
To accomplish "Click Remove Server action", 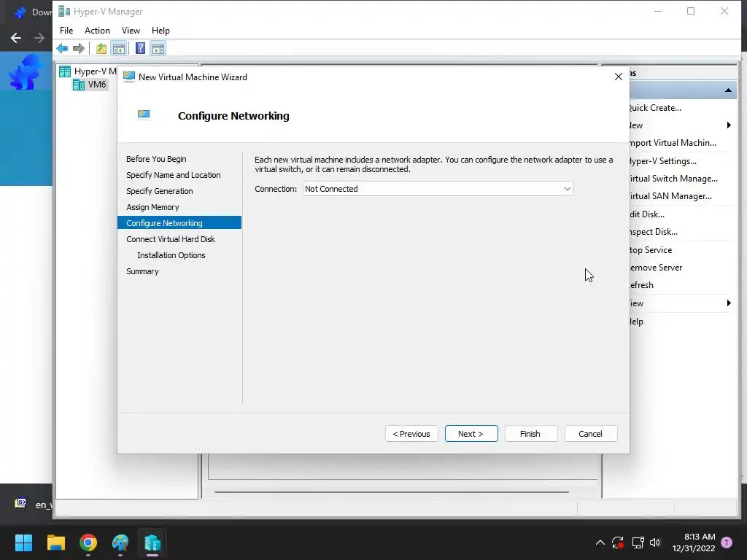I will tap(656, 268).
